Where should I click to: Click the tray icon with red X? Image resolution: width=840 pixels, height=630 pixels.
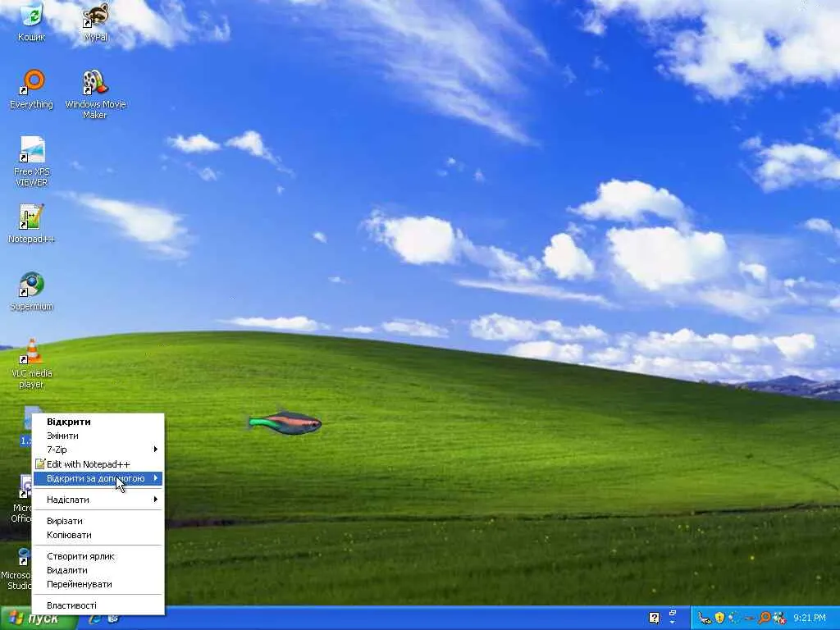(x=779, y=618)
